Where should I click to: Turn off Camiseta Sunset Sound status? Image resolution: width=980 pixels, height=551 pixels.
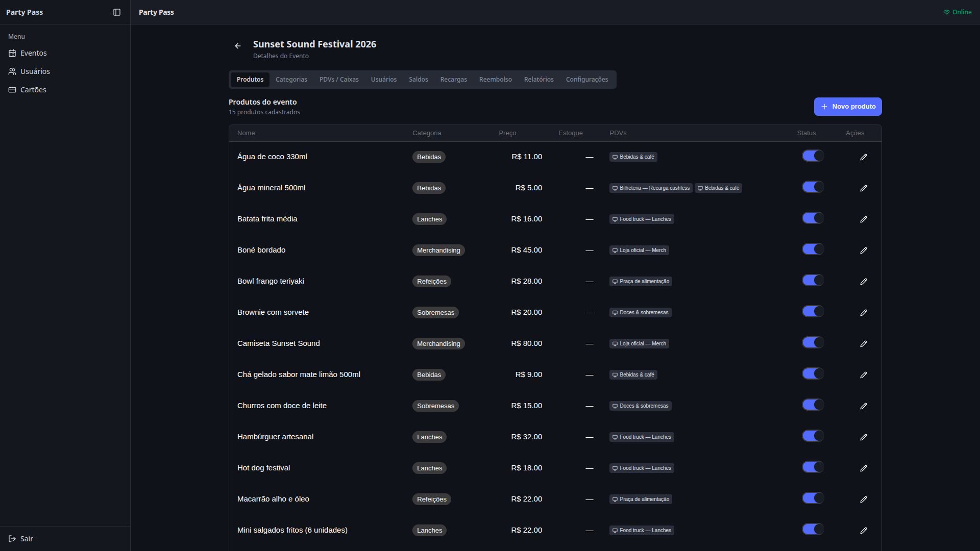pos(813,343)
